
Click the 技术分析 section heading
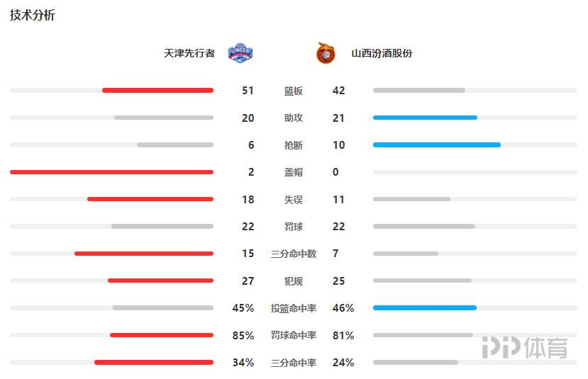(33, 15)
